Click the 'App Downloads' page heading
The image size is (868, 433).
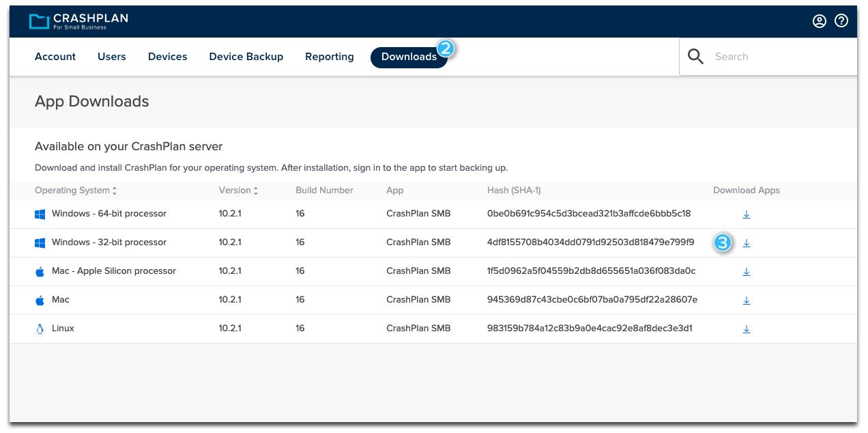(x=91, y=102)
